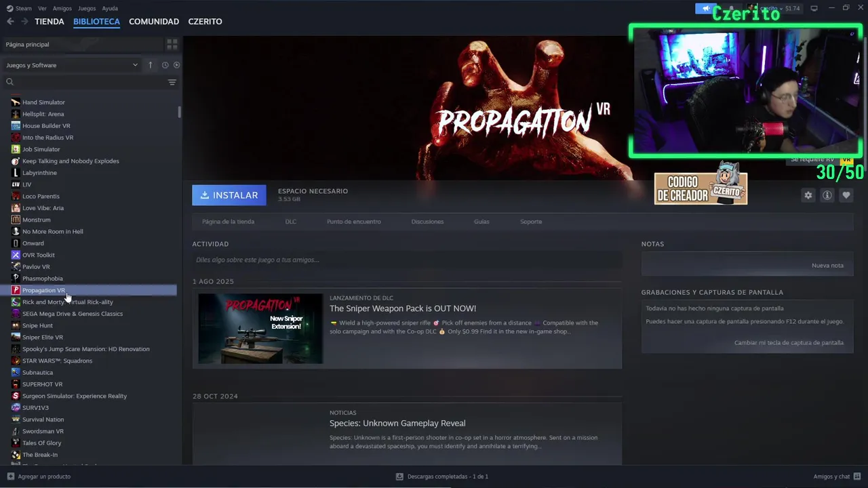Select Swordsman VR in library
This screenshot has height=488, width=868.
click(43, 431)
